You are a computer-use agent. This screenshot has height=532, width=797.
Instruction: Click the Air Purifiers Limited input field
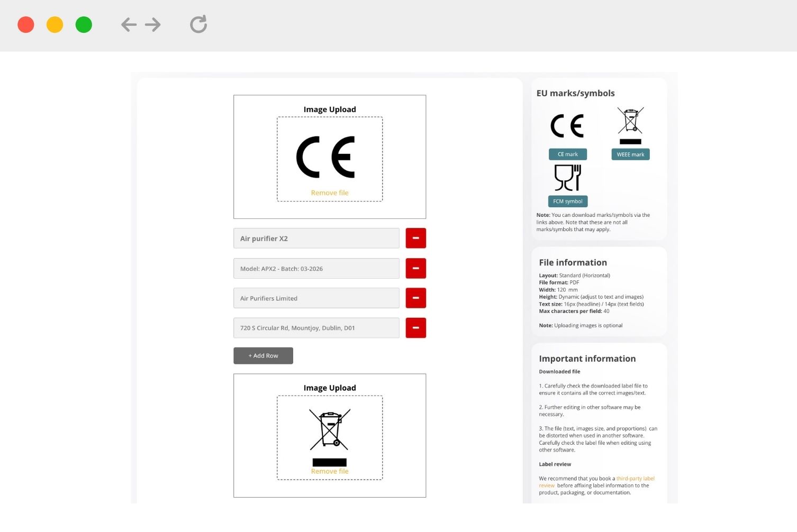[x=316, y=298]
